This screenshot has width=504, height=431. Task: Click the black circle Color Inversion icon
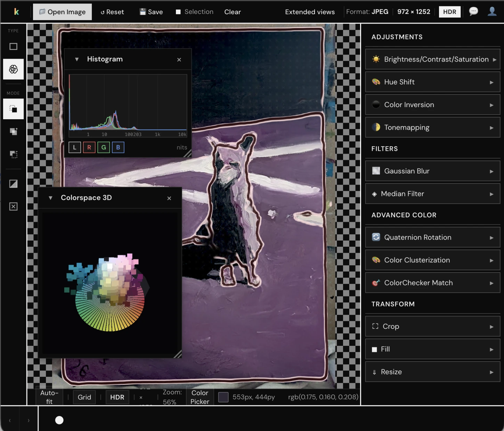pyautogui.click(x=376, y=104)
